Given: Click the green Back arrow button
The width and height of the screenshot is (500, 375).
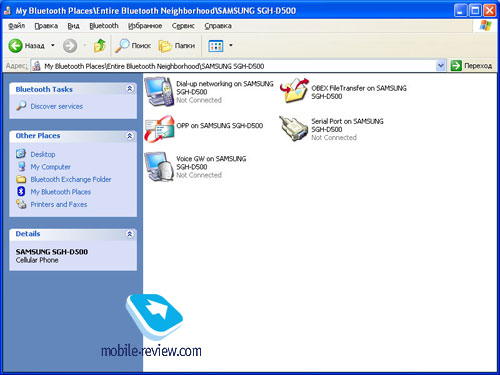Looking at the screenshot, I should coord(15,45).
